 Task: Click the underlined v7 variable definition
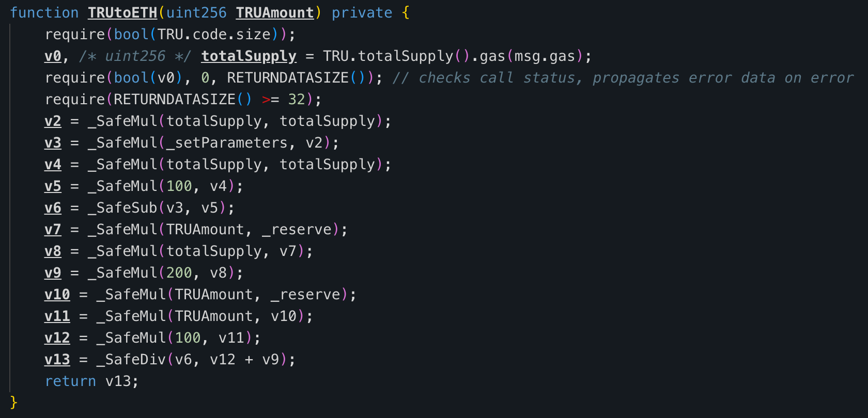tap(53, 229)
